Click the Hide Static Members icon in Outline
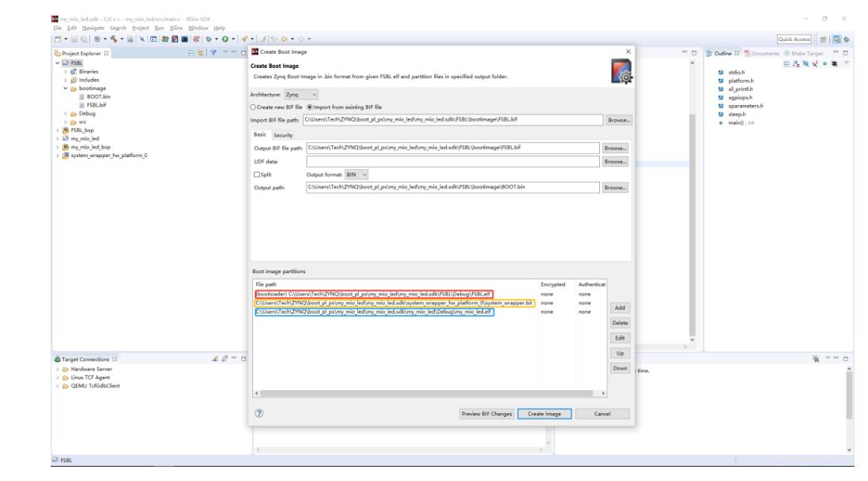Screen dimensions: 868x481 [x=815, y=64]
